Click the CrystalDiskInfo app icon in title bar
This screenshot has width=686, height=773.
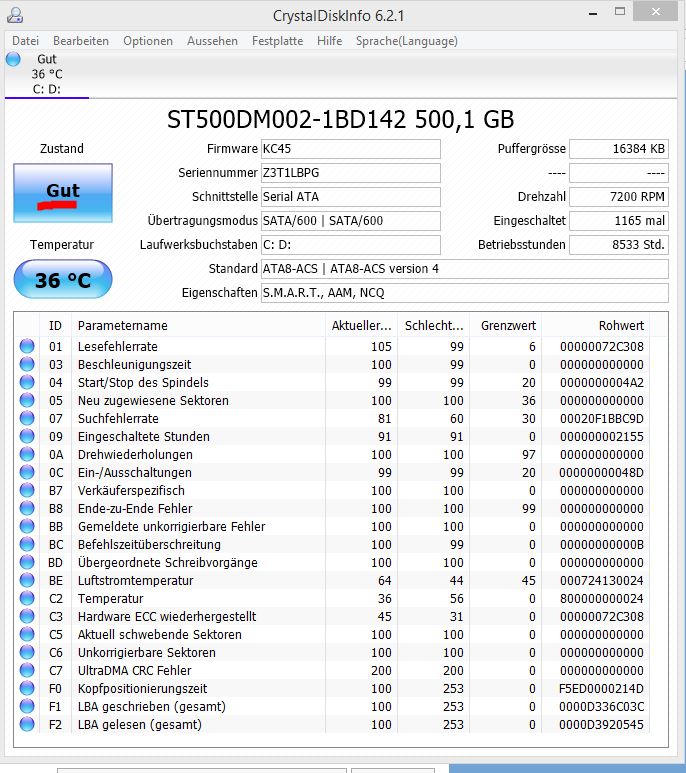(15, 15)
